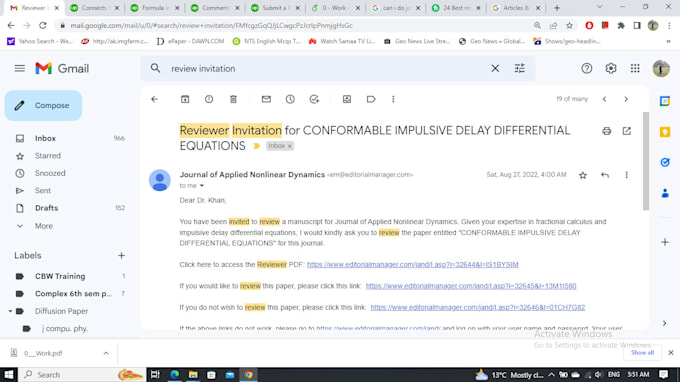Open Contacts side panel icon
680x382 pixels.
point(665,193)
